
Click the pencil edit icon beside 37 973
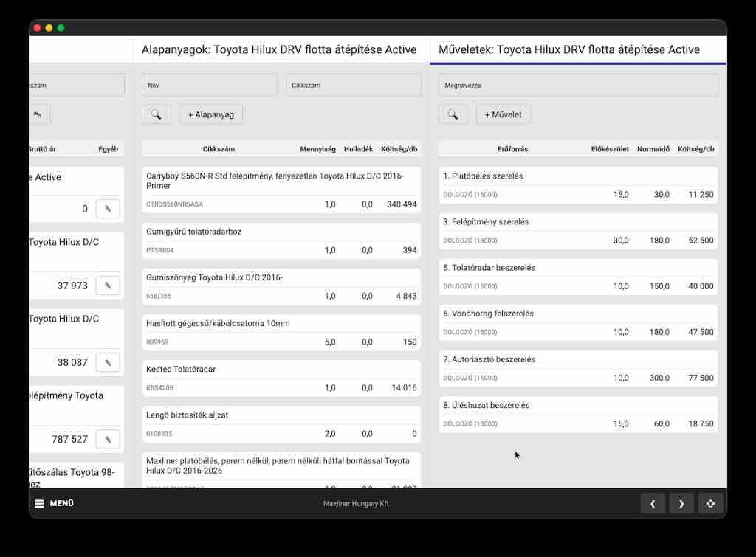click(x=108, y=286)
